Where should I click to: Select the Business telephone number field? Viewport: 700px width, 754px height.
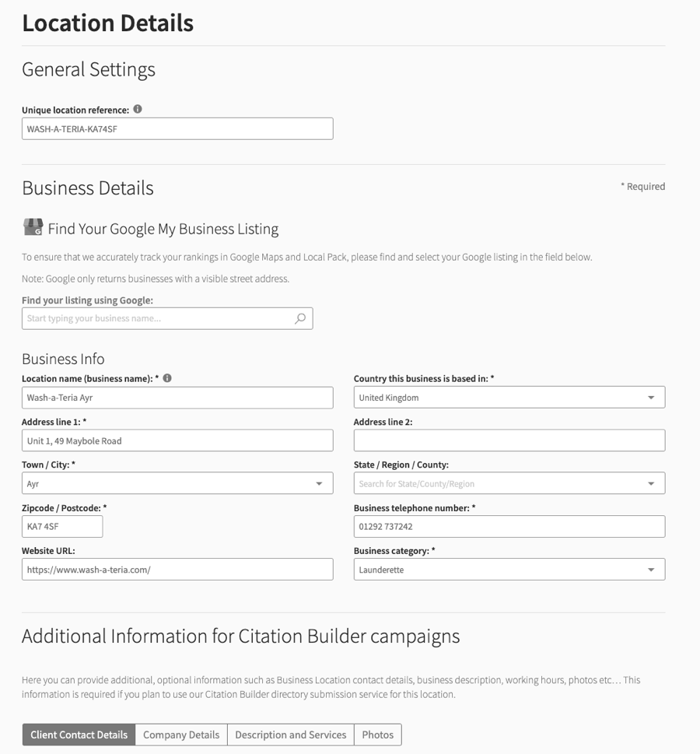tap(509, 527)
